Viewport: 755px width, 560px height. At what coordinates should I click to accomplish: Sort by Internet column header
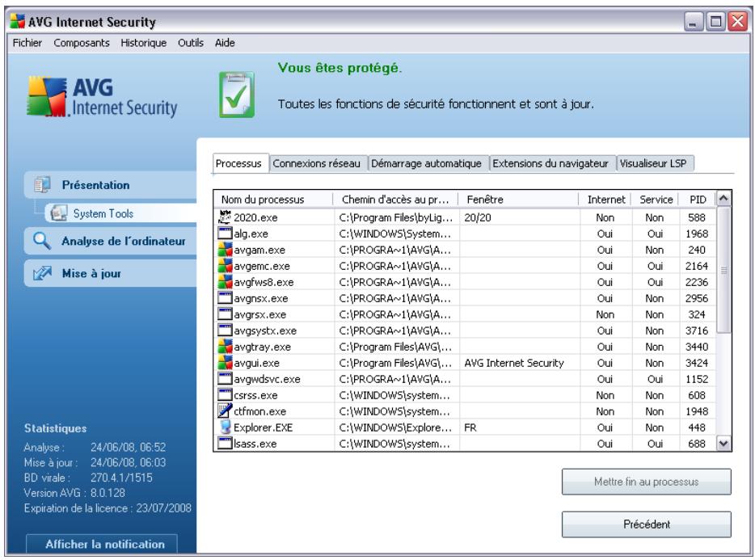coord(605,200)
